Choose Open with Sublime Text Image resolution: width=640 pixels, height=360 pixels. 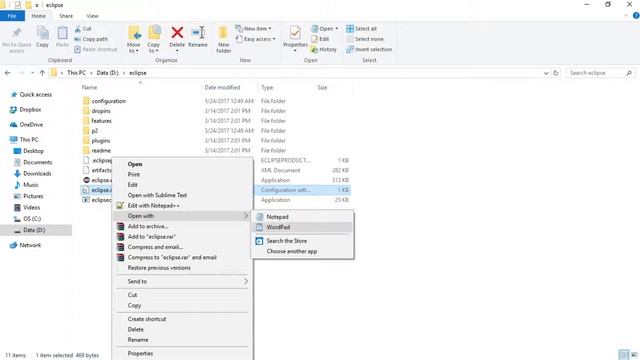pyautogui.click(x=157, y=195)
